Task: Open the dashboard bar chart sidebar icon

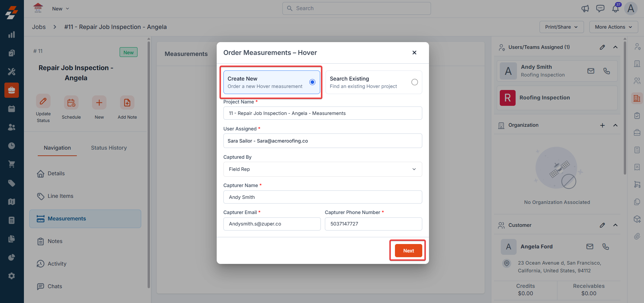Action: tap(11, 35)
